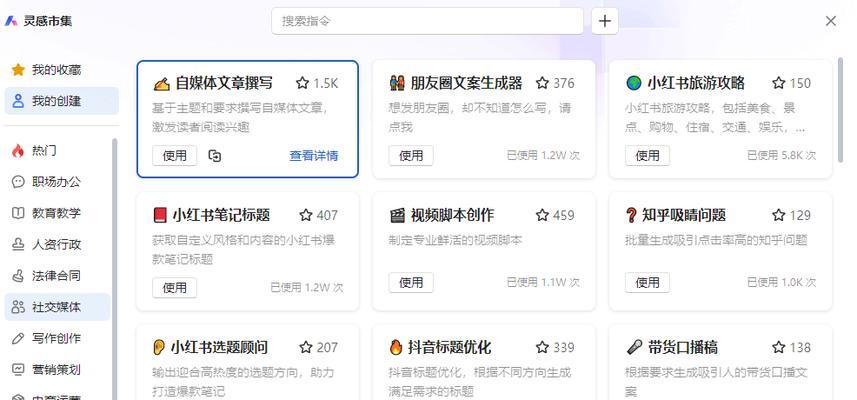The width and height of the screenshot is (857, 400).
Task: Click the red book icon of 小红书笔记标题
Action: pos(160,215)
